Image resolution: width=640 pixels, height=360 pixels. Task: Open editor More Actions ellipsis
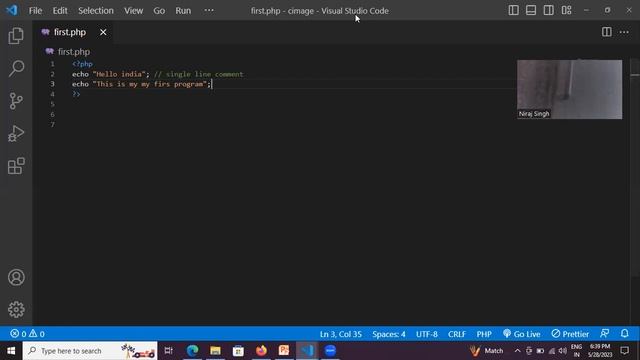[x=624, y=32]
